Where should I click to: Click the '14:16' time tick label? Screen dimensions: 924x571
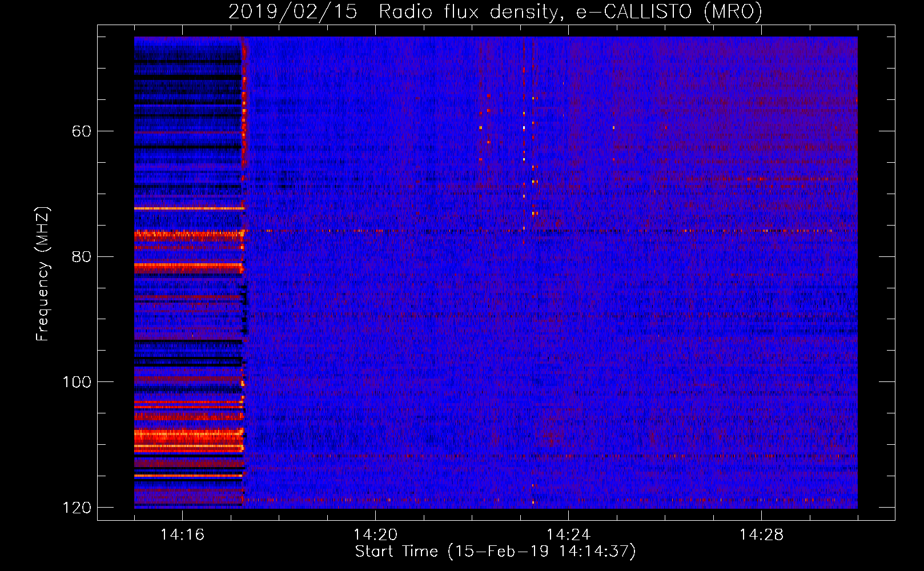182,535
